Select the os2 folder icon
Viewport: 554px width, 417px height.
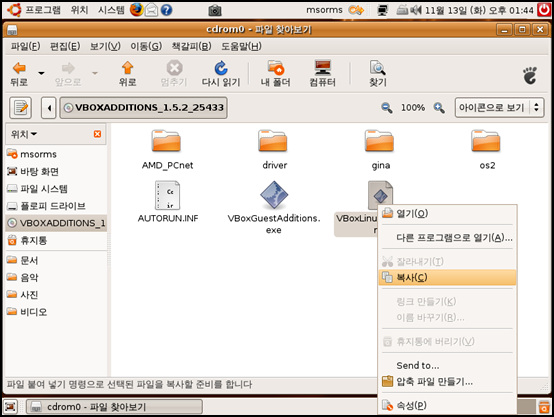tap(485, 141)
